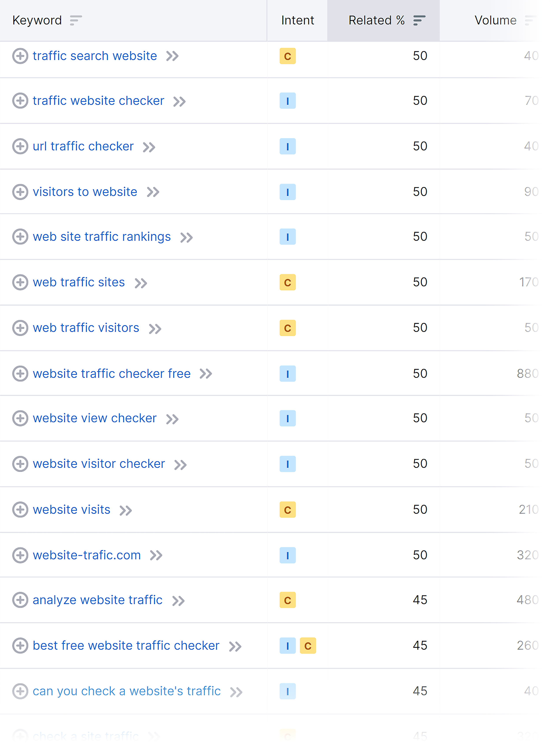Add 'url traffic checker' using plus icon

point(20,146)
